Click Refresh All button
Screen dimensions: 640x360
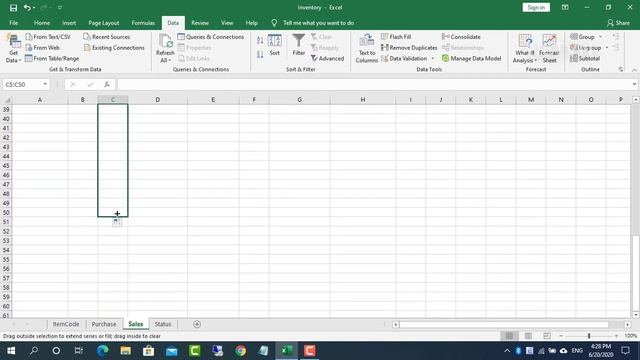[165, 49]
